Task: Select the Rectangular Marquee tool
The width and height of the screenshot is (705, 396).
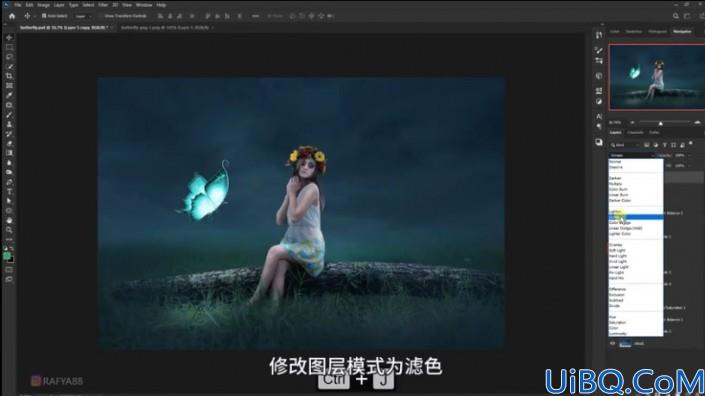Action: (x=9, y=47)
